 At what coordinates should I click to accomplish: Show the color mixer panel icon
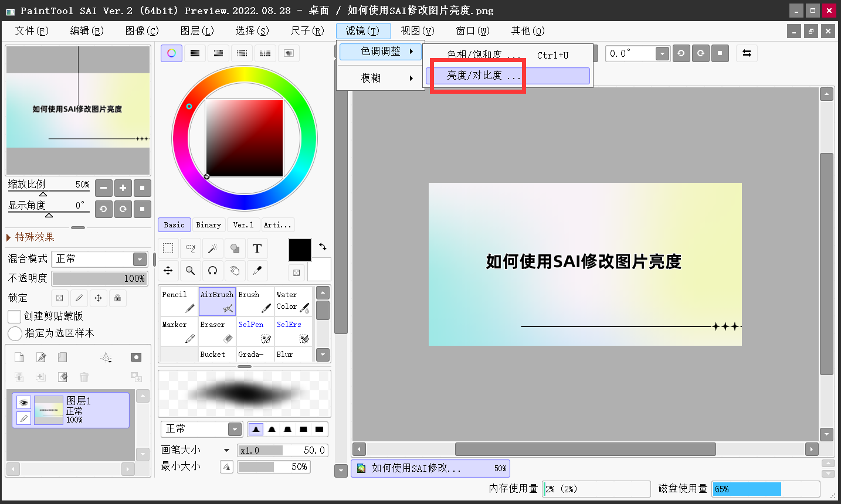coord(242,53)
